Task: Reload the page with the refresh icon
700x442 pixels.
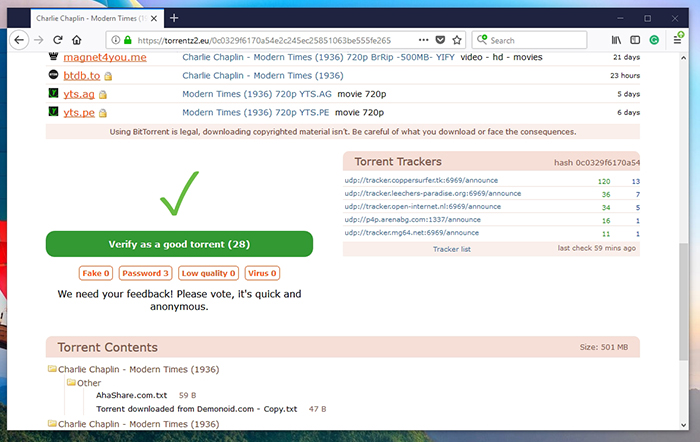Action: (59, 40)
